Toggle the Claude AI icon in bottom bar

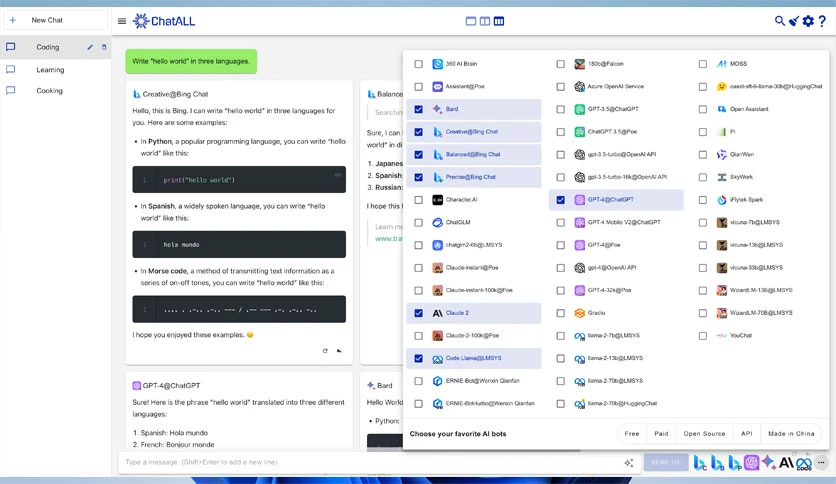click(786, 462)
